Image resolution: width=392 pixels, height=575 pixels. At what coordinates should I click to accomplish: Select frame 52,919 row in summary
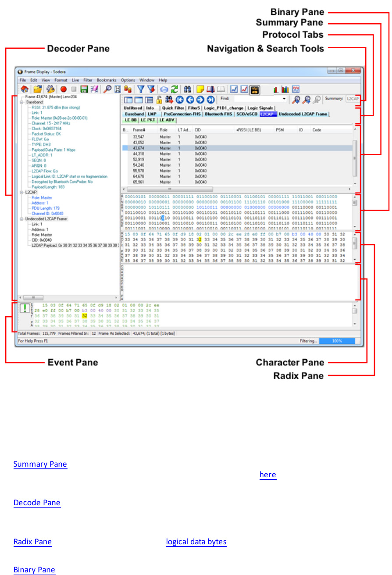click(139, 160)
